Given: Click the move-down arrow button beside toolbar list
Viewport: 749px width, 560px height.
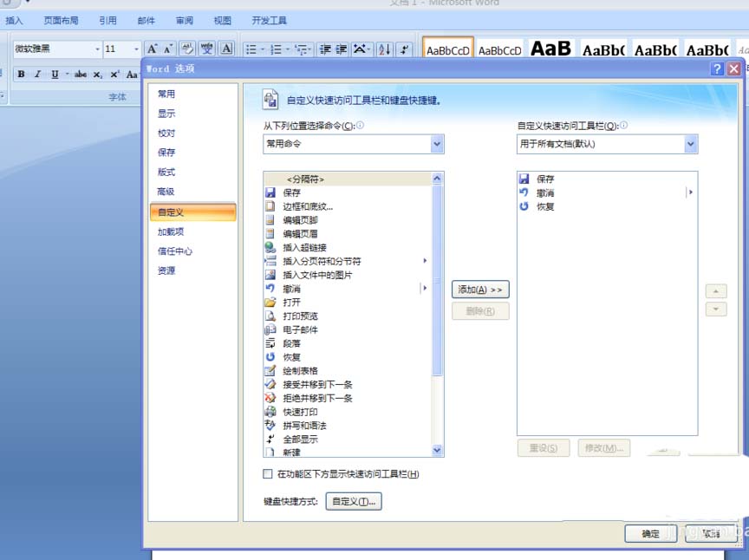Looking at the screenshot, I should [716, 309].
